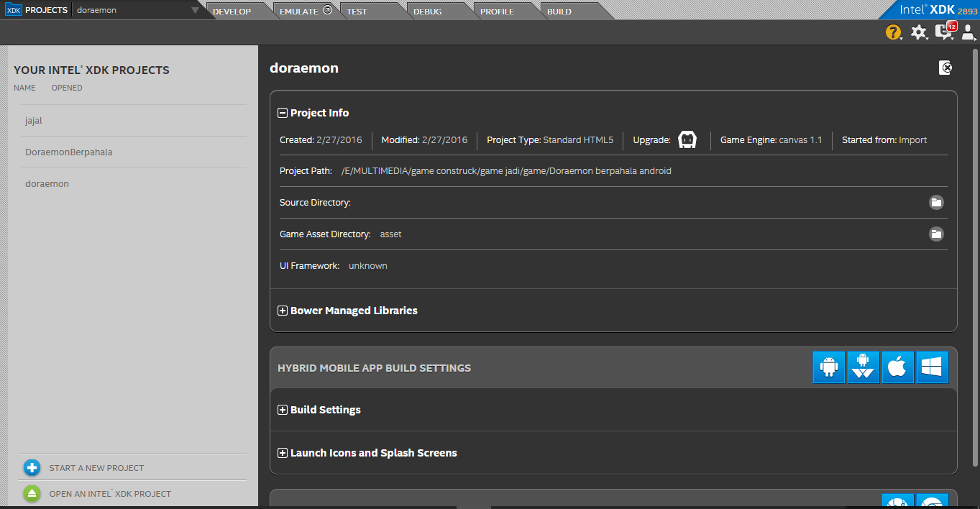The image size is (980, 509).
Task: Select the Windows build target
Action: click(932, 367)
